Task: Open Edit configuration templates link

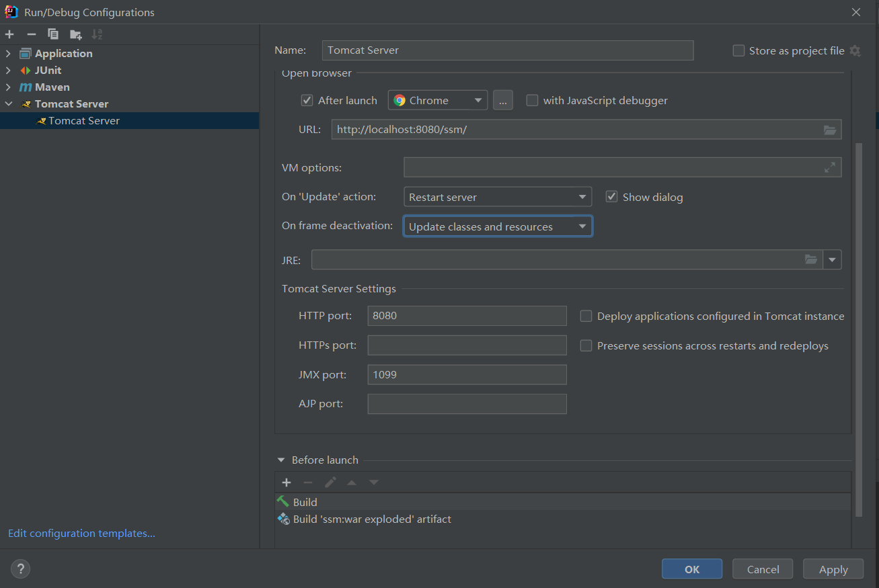Action: pos(81,534)
